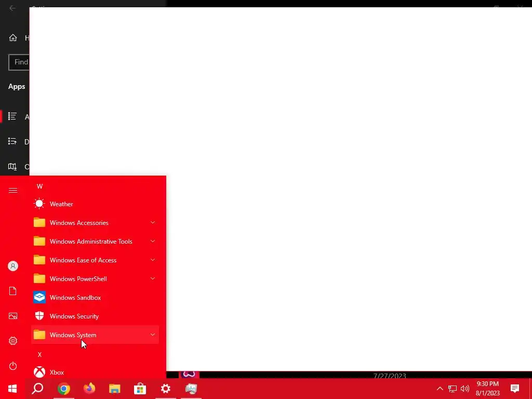Select the X letter header
The height and width of the screenshot is (399, 532).
39,354
